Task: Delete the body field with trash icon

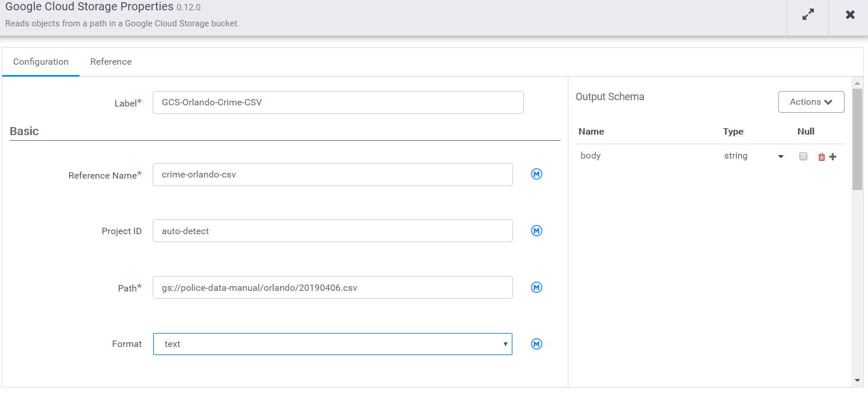Action: point(822,157)
